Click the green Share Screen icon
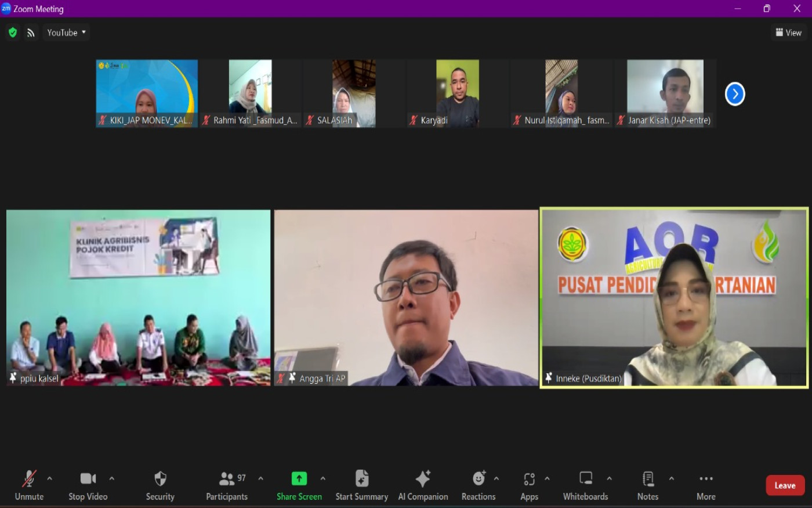 (299, 479)
